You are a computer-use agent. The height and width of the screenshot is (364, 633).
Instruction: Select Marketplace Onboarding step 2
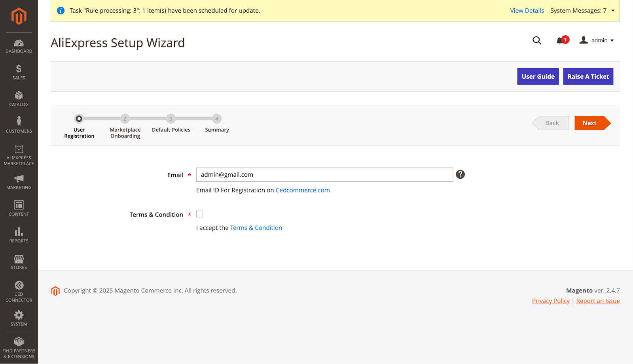[125, 119]
